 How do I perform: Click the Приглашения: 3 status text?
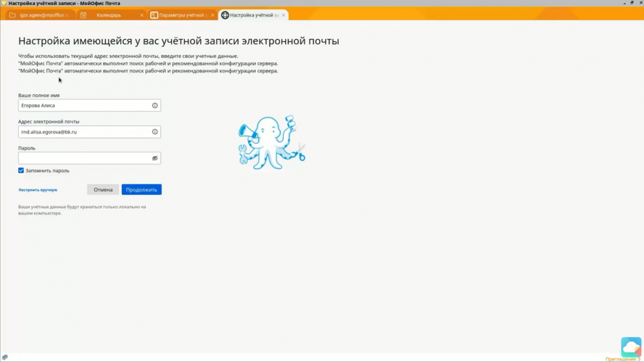click(x=623, y=359)
